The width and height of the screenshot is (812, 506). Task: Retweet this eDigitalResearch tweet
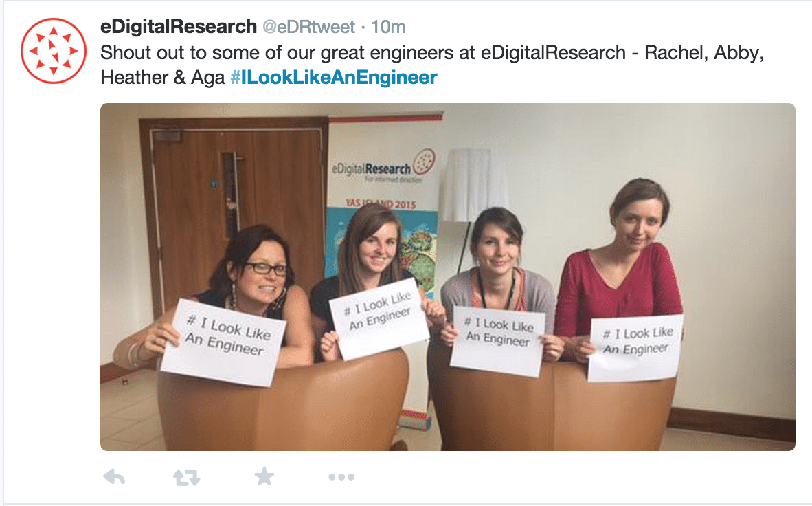(186, 477)
